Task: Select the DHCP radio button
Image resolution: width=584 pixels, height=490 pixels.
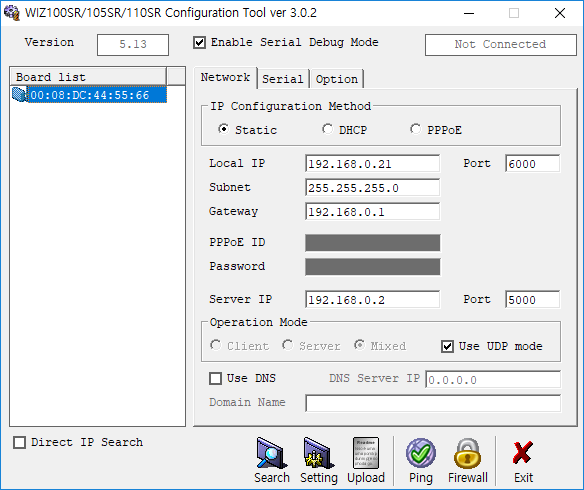Action: pyautogui.click(x=327, y=129)
